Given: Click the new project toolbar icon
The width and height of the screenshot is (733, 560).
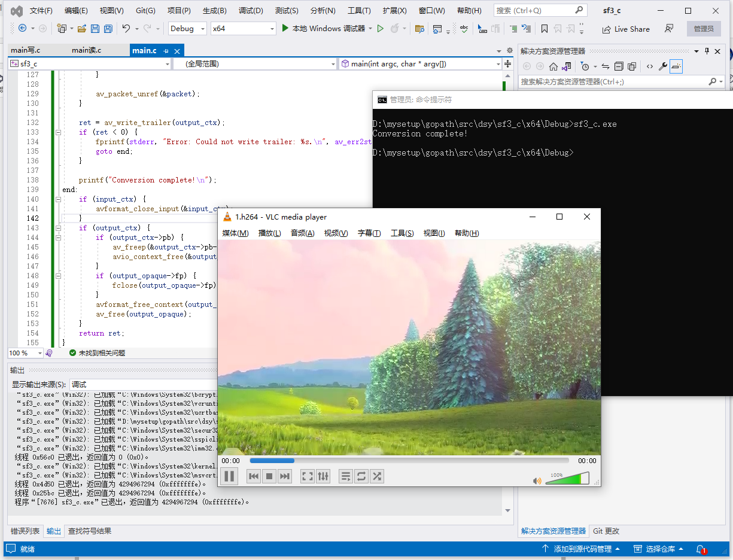Looking at the screenshot, I should point(62,28).
